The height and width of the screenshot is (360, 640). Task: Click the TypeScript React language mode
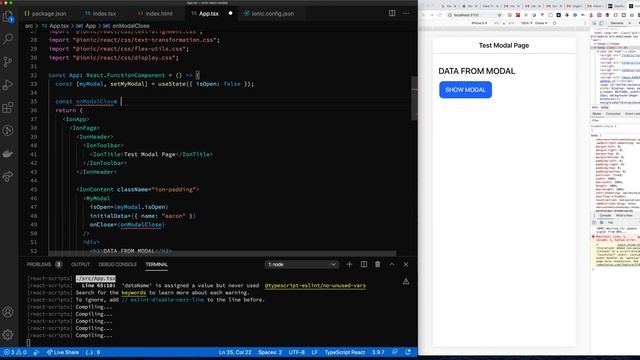click(x=345, y=352)
